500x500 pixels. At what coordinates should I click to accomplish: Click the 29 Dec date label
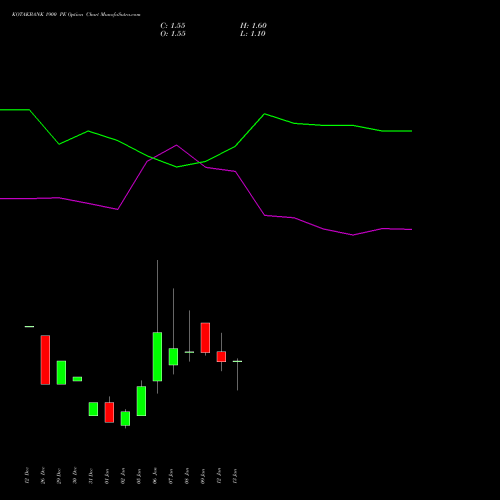pyautogui.click(x=59, y=475)
